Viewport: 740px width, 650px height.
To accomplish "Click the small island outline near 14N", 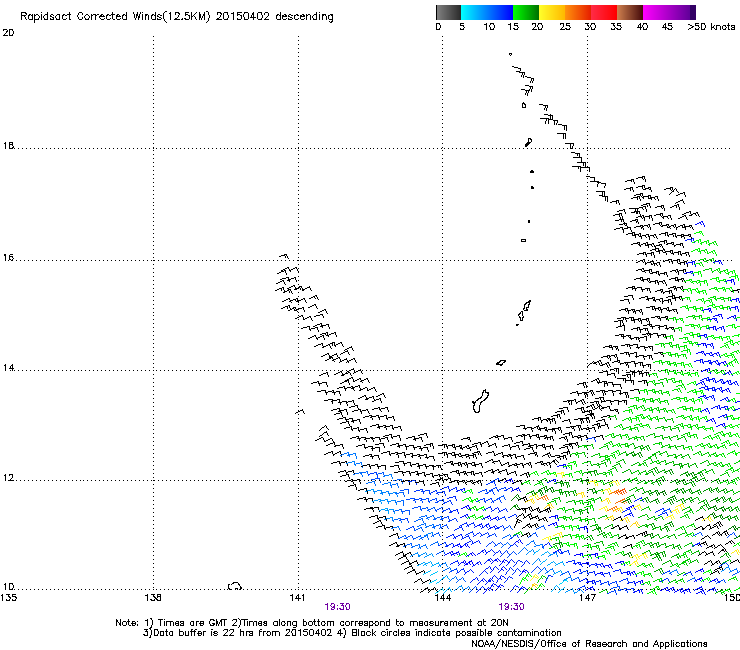I will click(501, 363).
